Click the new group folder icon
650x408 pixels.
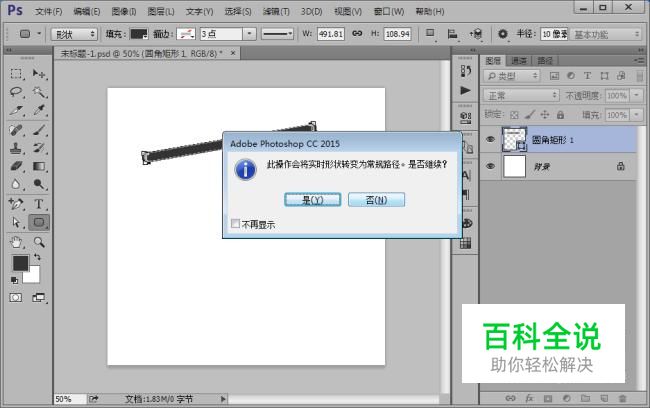585,398
